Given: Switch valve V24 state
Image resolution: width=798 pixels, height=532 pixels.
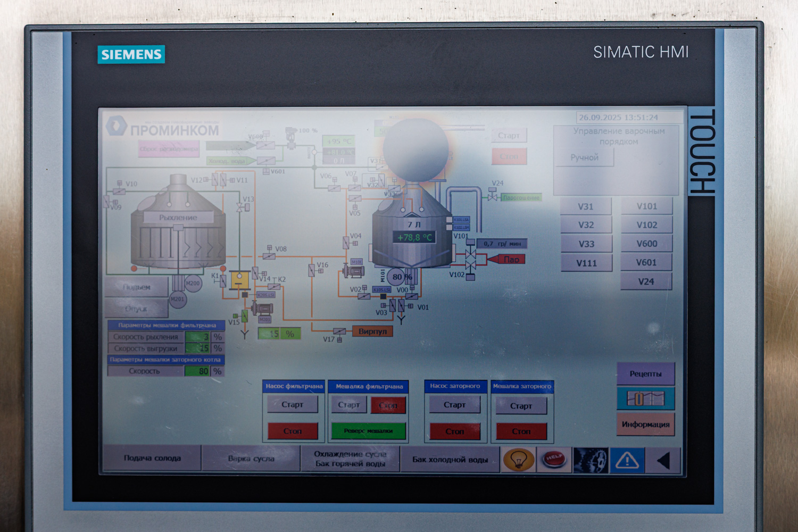Looking at the screenshot, I should [646, 281].
